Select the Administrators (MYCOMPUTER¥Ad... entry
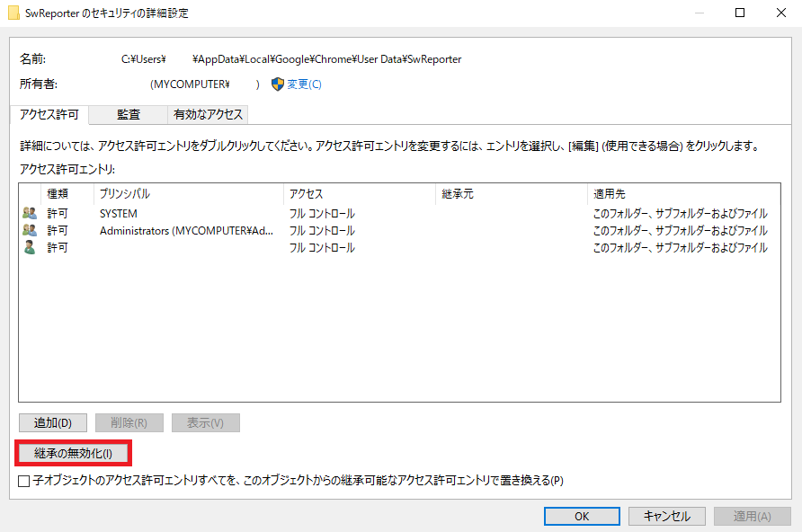This screenshot has width=802, height=532. 186,231
